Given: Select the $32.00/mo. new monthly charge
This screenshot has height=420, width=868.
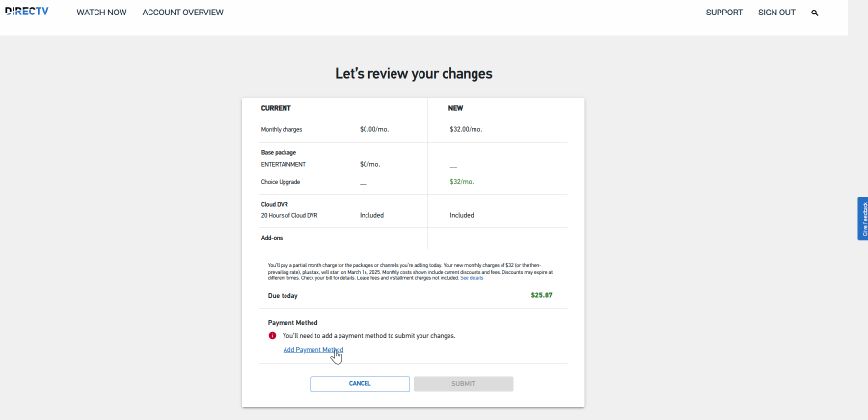Looking at the screenshot, I should coord(466,129).
